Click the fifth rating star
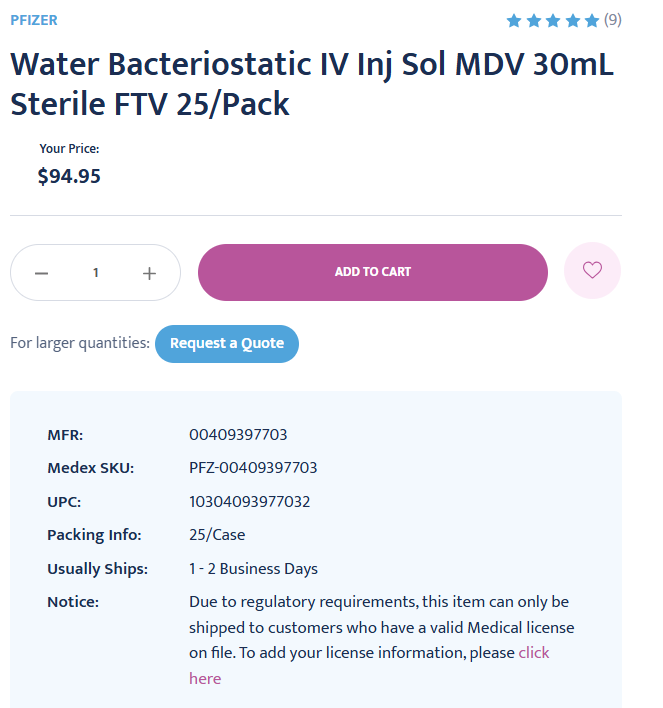This screenshot has height=708, width=663. [x=592, y=20]
